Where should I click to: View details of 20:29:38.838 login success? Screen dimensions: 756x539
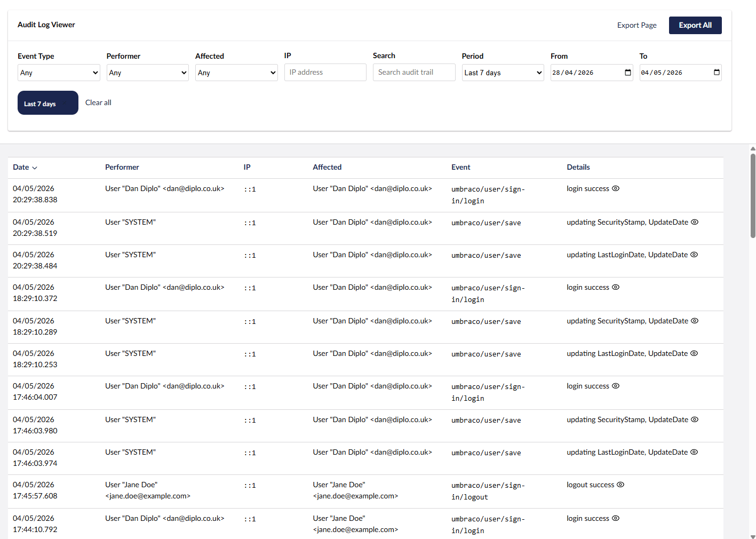615,188
